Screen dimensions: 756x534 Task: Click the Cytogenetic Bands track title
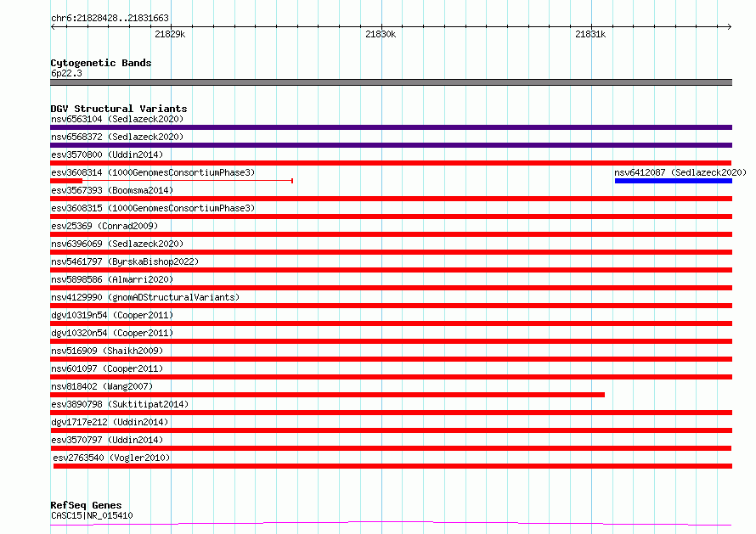click(101, 63)
